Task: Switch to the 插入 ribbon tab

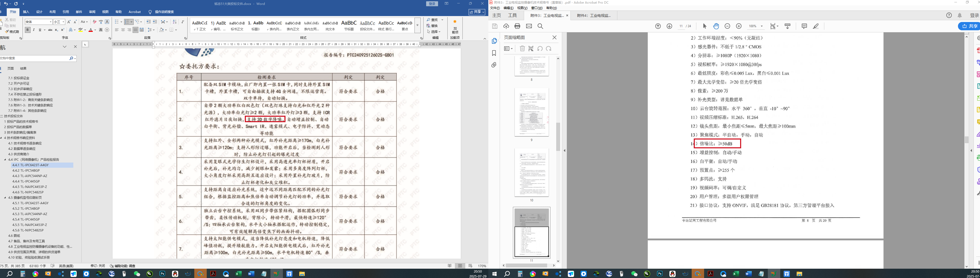Action: pos(26,12)
